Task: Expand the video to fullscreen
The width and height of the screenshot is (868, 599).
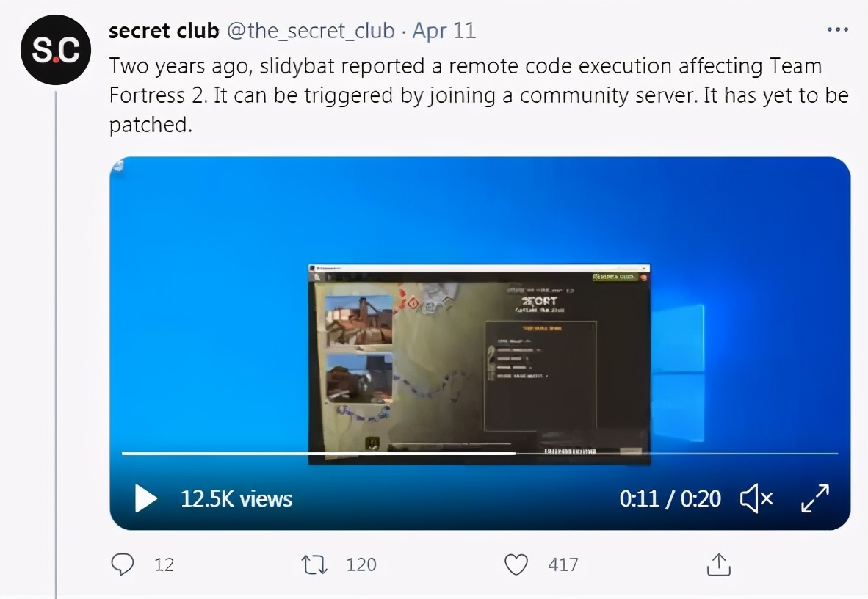Action: pyautogui.click(x=815, y=498)
